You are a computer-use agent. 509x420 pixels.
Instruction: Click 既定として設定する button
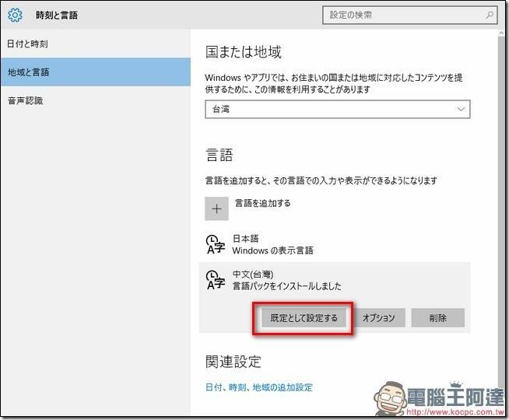(304, 318)
